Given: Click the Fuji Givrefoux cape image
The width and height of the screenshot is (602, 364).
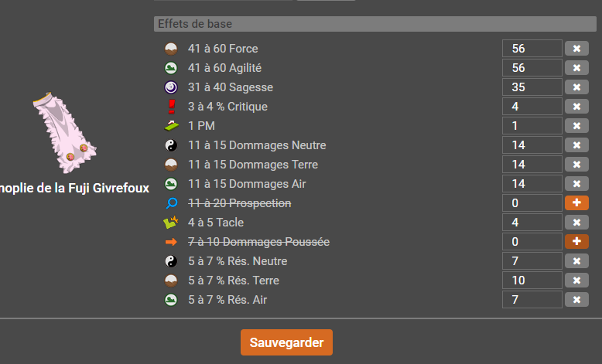Looking at the screenshot, I should coord(64,132).
